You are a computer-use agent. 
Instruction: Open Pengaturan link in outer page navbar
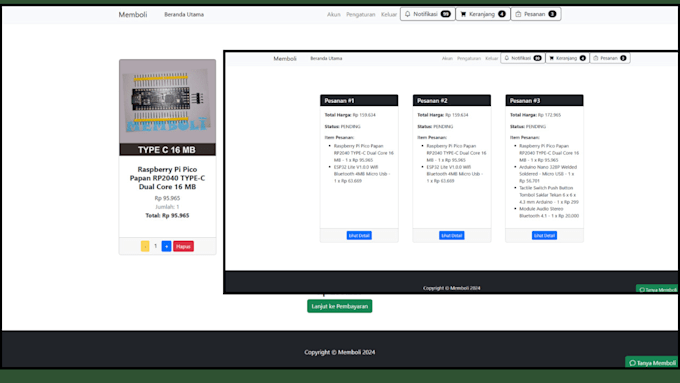pos(360,14)
